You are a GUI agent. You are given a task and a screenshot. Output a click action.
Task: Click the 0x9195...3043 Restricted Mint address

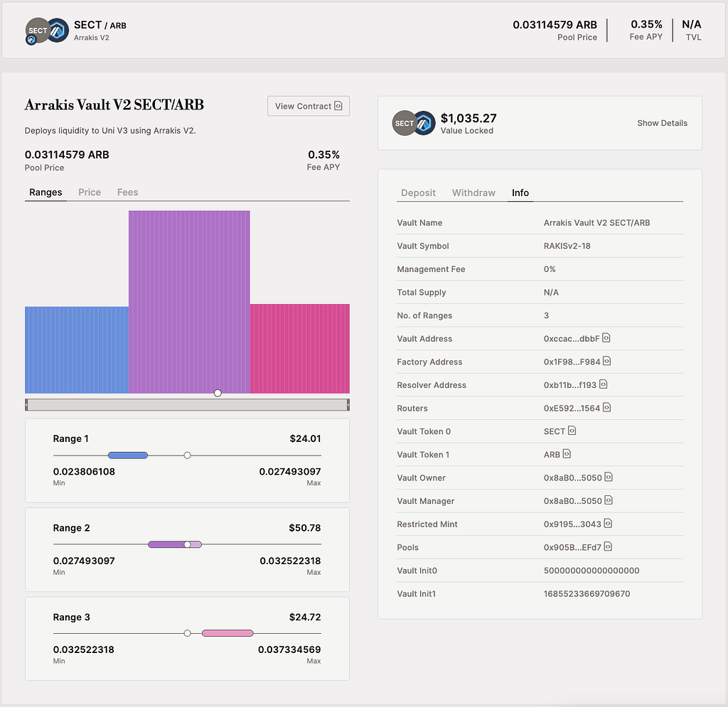click(572, 524)
